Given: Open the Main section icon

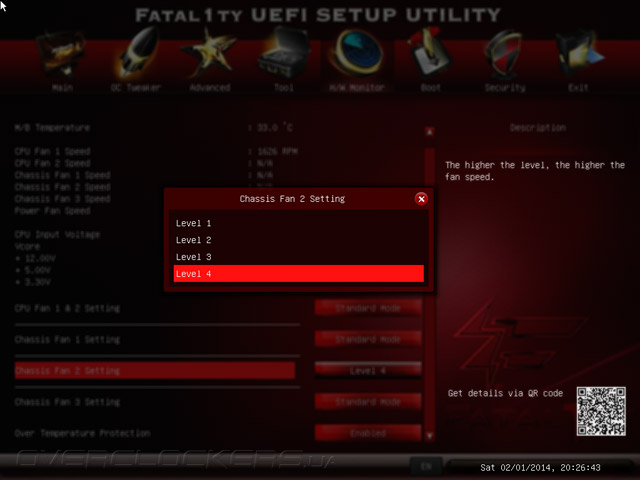Looking at the screenshot, I should tap(61, 55).
